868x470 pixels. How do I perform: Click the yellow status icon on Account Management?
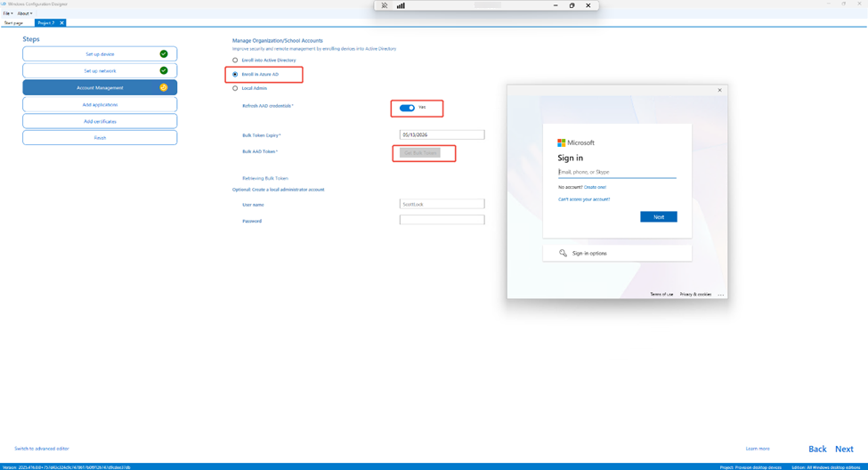point(163,87)
